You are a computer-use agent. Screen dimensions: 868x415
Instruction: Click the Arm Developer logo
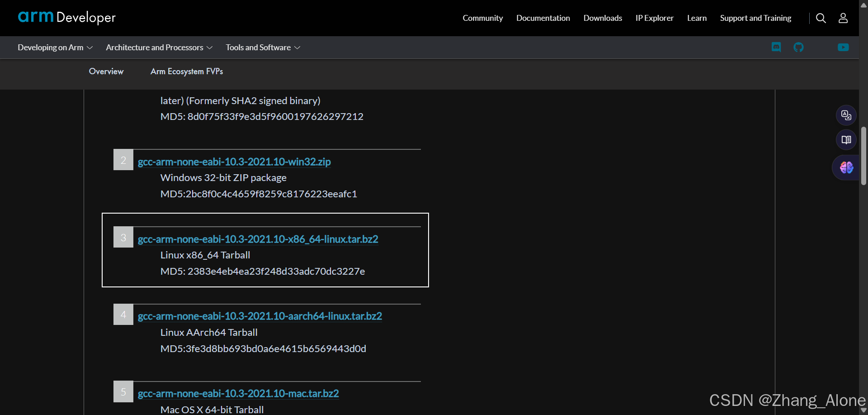(x=66, y=17)
